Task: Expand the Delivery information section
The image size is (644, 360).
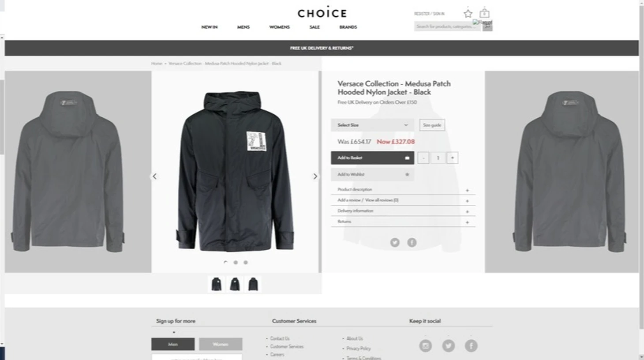Action: tap(403, 211)
